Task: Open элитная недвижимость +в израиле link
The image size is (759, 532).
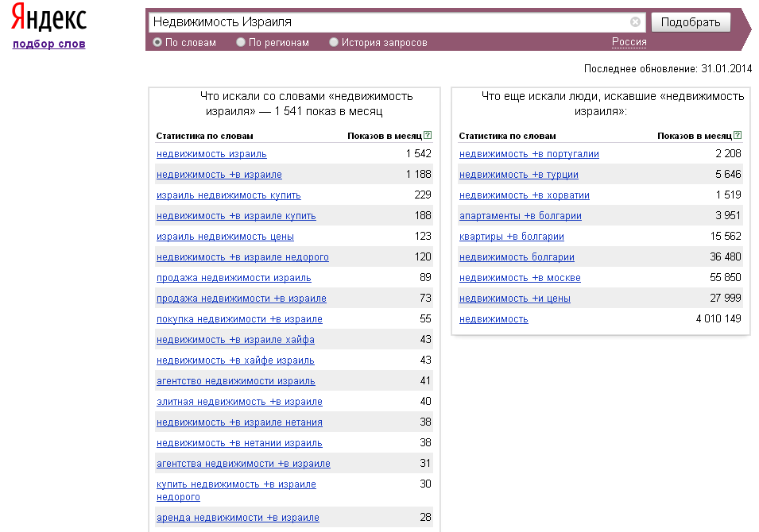Action: point(239,402)
